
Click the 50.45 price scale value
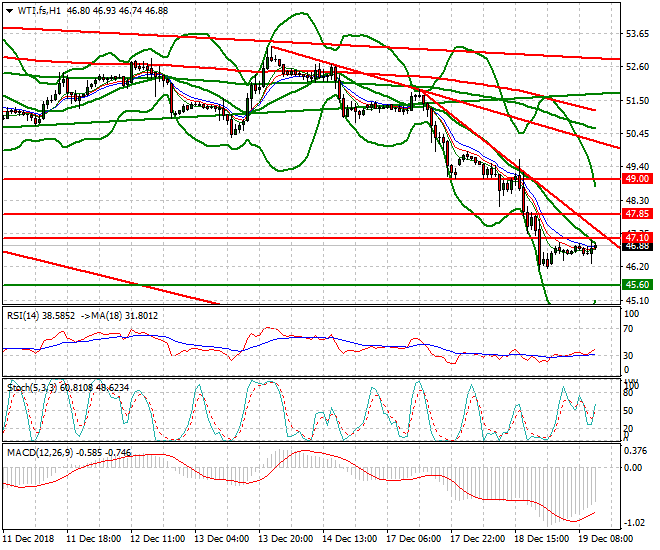(x=638, y=134)
